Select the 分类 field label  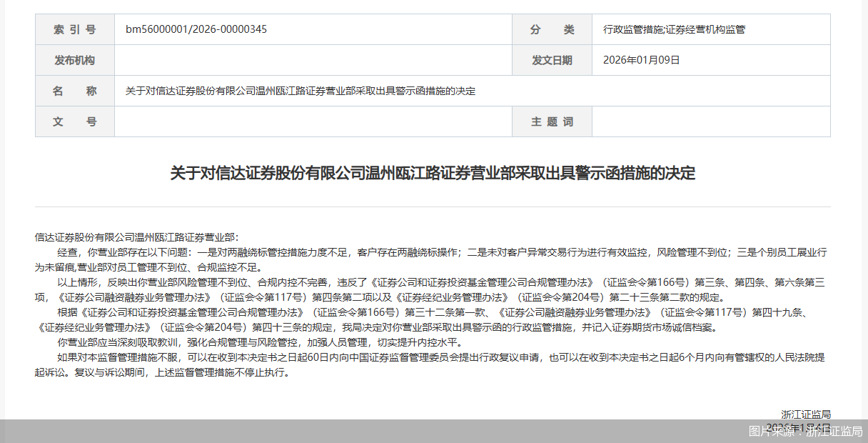(x=552, y=29)
